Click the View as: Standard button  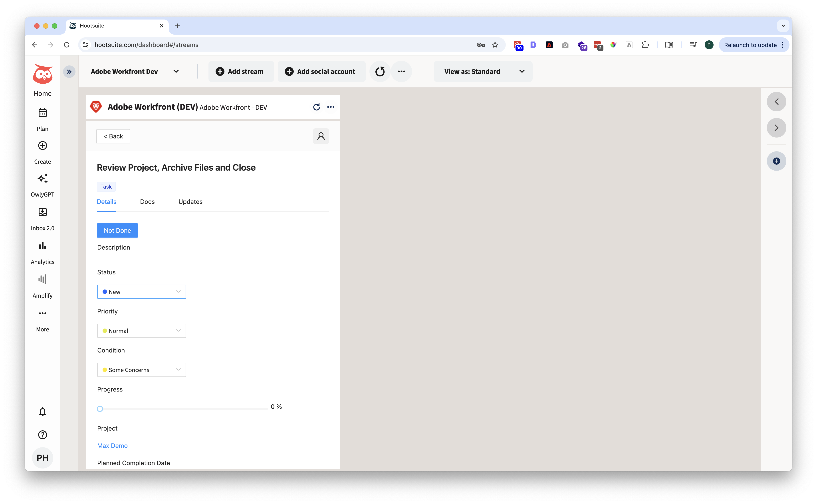(472, 72)
